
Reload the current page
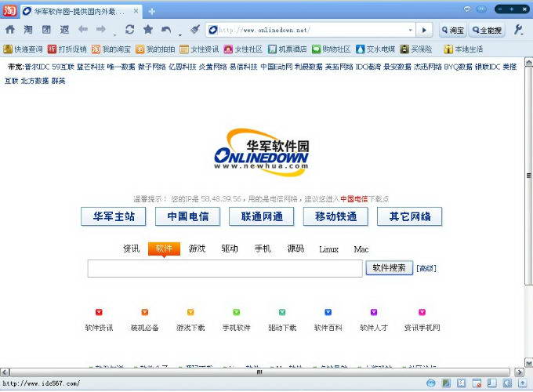[x=129, y=29]
